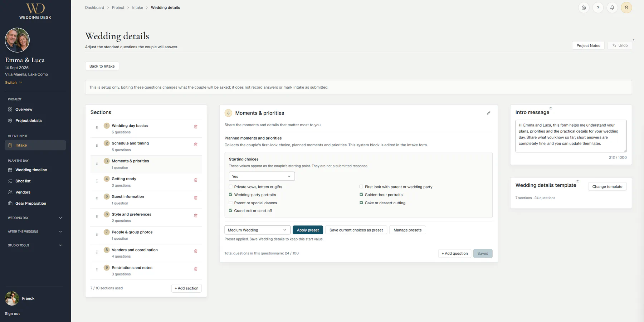644x322 pixels.
Task: Uncheck Golden-hour portraits
Action: pos(361,195)
